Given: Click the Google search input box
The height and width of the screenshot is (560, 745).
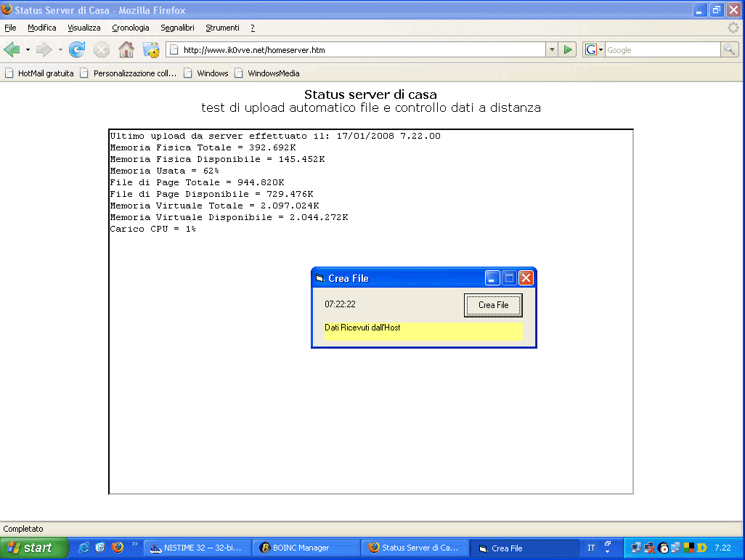Looking at the screenshot, I should pos(663,50).
